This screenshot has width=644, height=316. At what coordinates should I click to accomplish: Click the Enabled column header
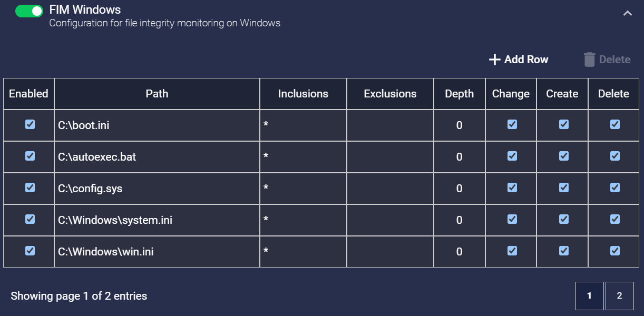coord(28,94)
